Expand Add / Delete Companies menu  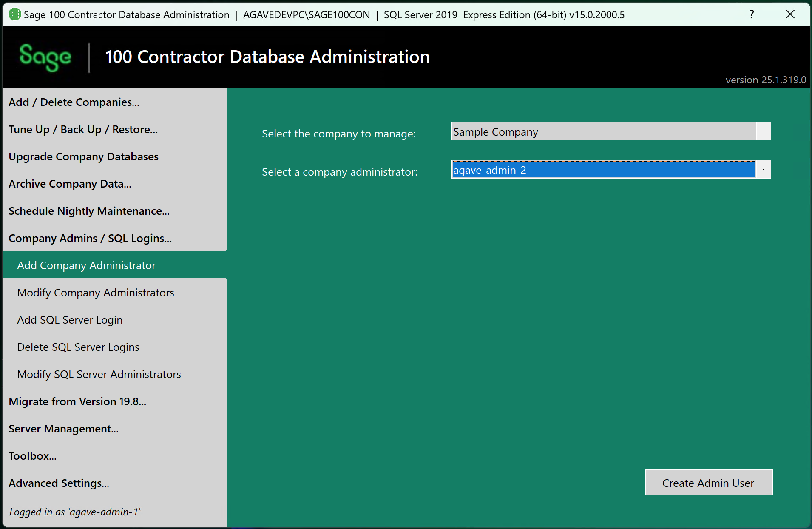(74, 102)
